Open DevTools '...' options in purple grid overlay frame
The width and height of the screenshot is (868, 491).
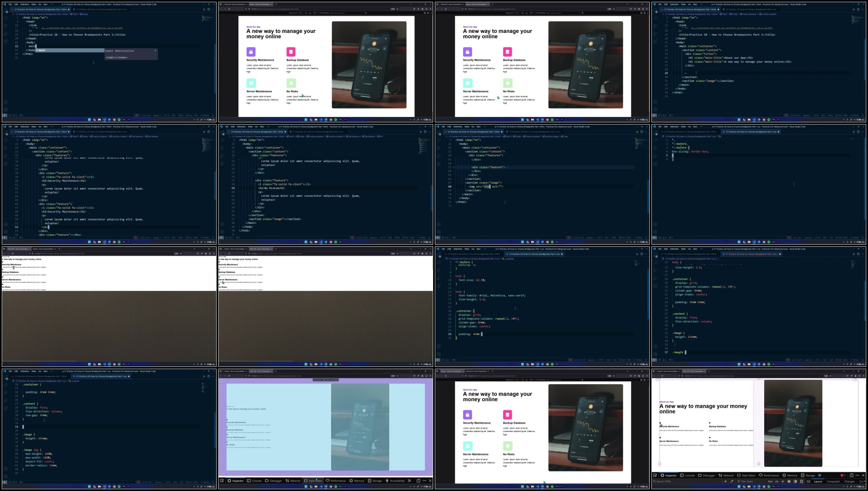[425, 481]
